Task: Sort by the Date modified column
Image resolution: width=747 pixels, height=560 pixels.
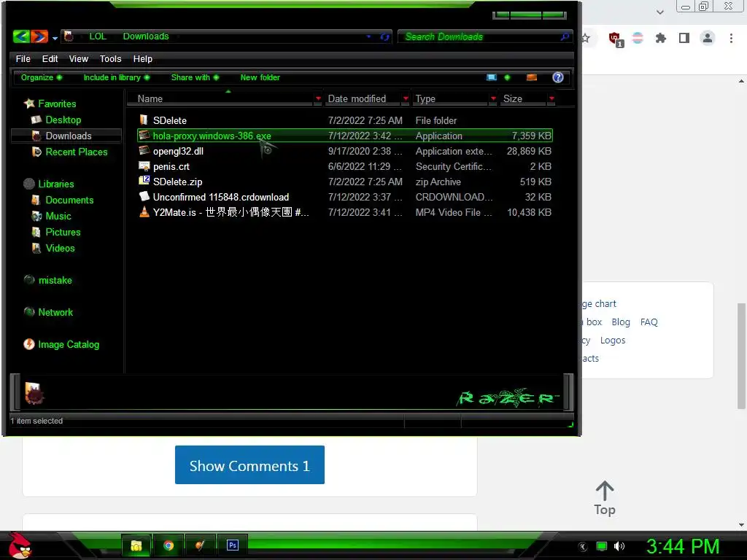Action: coord(357,98)
